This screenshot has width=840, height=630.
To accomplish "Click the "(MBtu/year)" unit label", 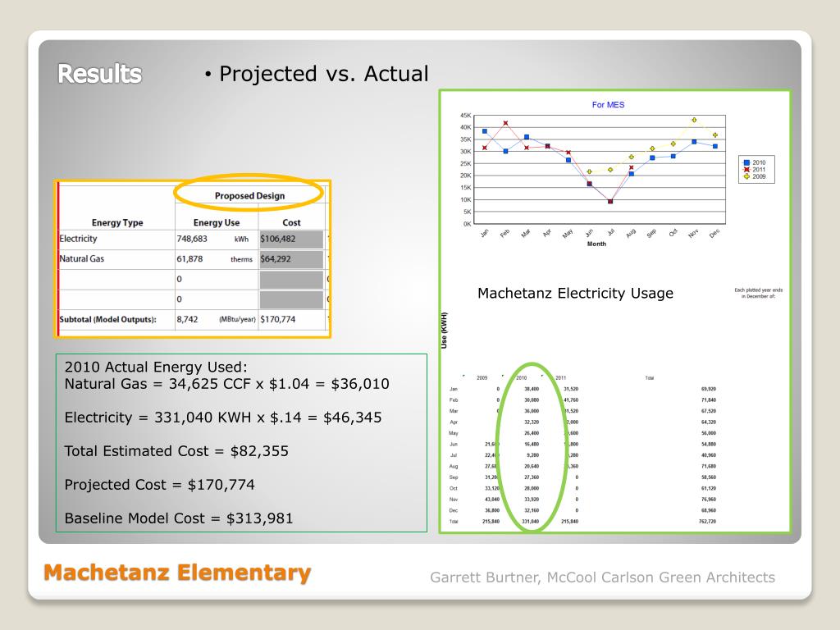I will click(x=237, y=319).
